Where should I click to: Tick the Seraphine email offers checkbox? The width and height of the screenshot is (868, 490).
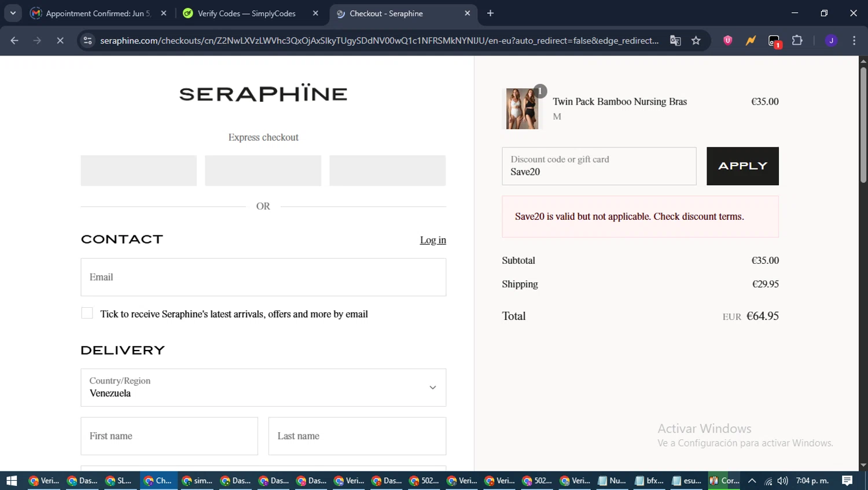point(87,313)
